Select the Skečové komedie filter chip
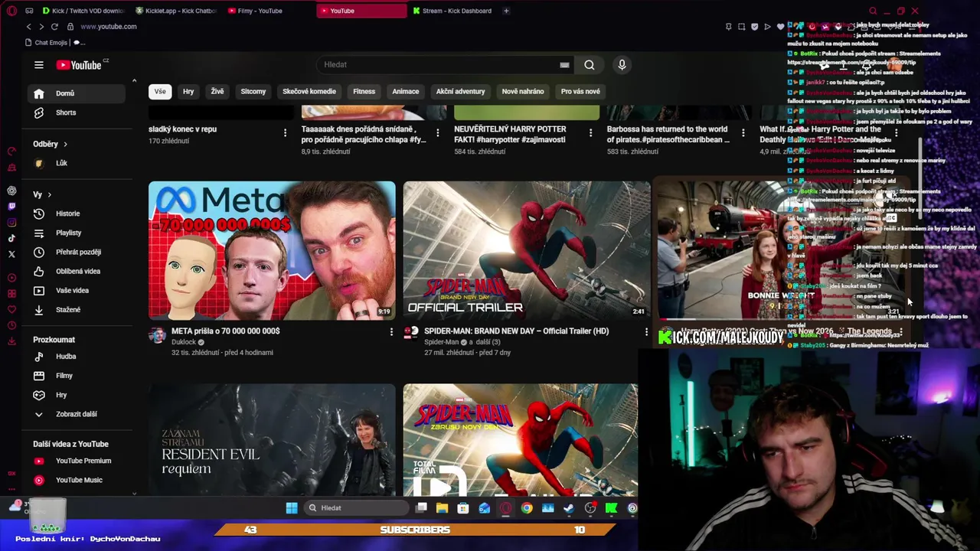 309,92
